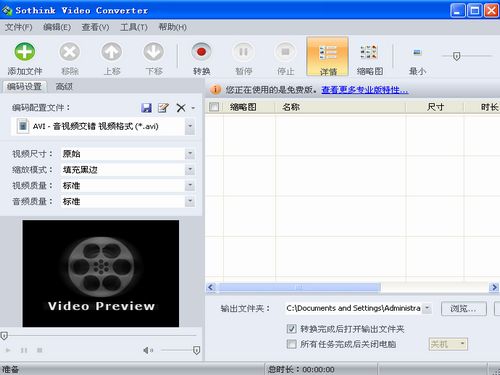
Task: Click the Name (名称) column header
Action: (x=340, y=107)
